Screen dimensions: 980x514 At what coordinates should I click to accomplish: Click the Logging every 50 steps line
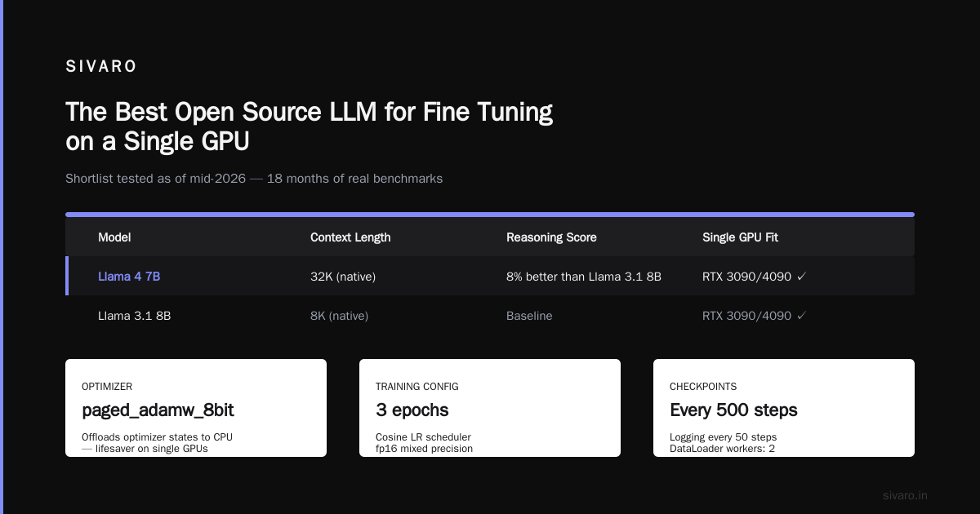coord(723,437)
